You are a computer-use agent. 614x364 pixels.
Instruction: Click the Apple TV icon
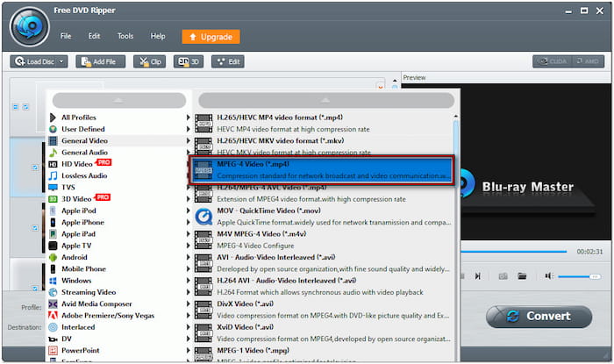[53, 246]
